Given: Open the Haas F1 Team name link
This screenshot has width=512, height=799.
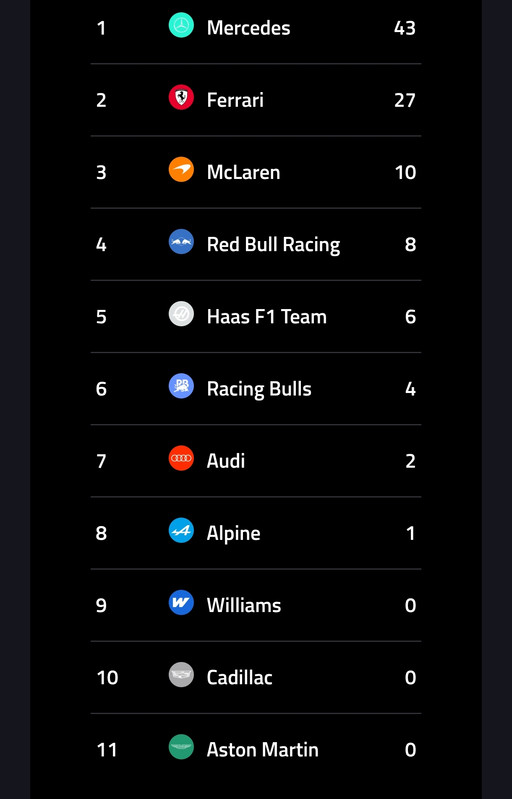Looking at the screenshot, I should pos(266,317).
